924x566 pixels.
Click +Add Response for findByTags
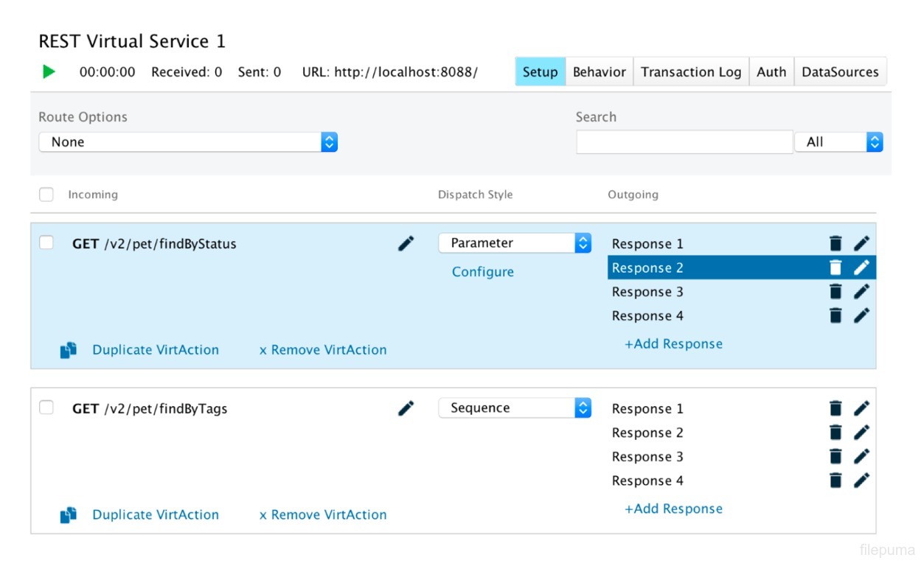pyautogui.click(x=673, y=509)
